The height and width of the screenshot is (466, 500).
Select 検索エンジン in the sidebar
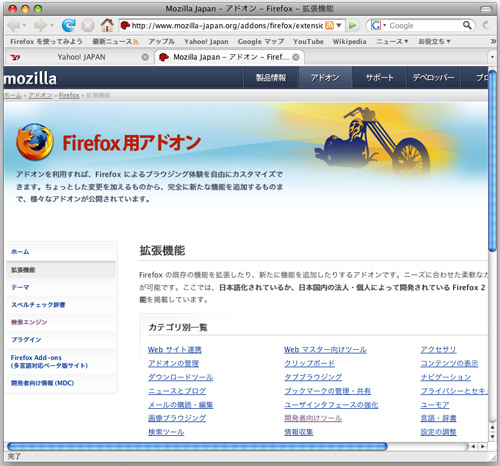tap(29, 322)
